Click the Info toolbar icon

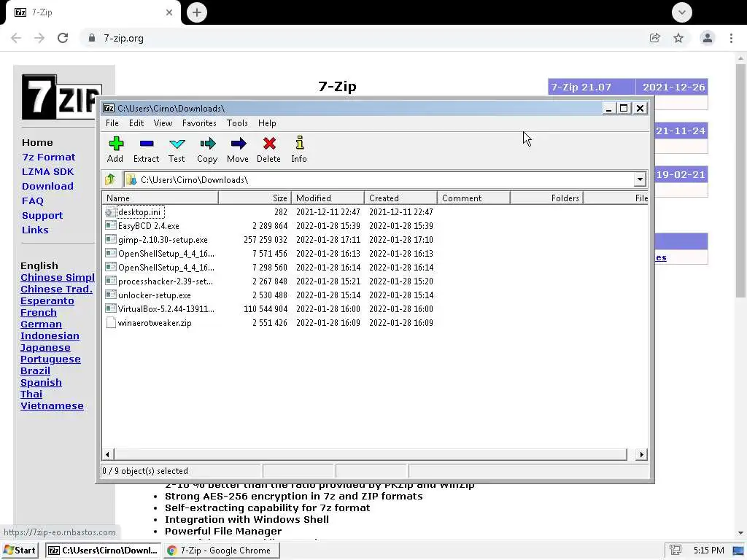(299, 143)
